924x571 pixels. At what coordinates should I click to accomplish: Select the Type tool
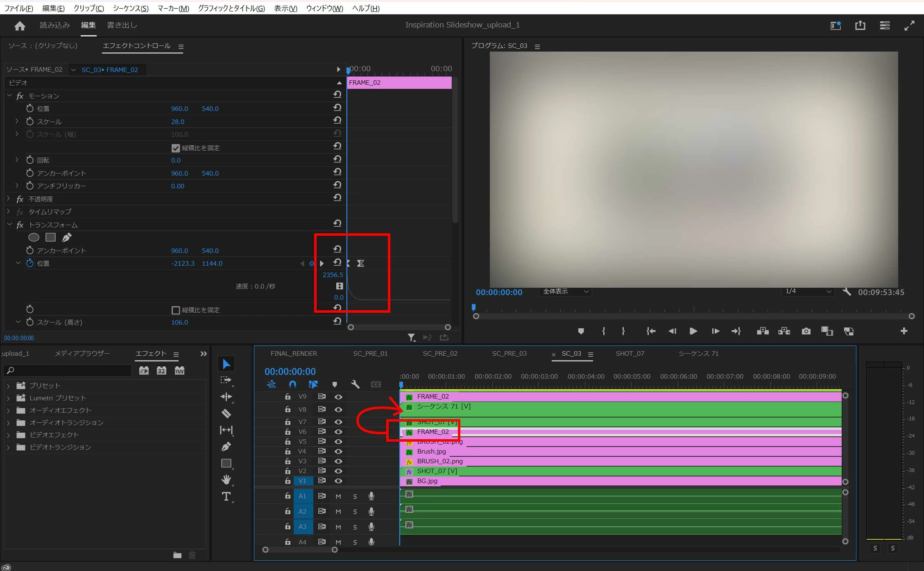[226, 497]
